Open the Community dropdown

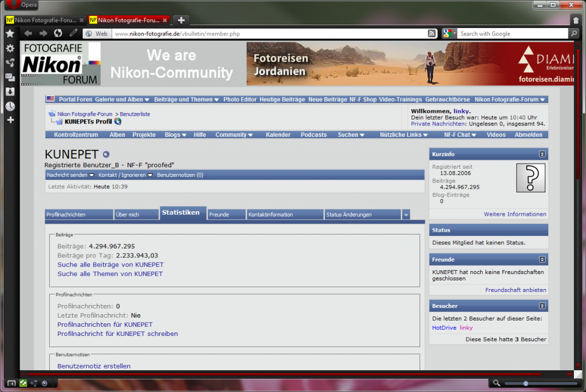pyautogui.click(x=233, y=134)
